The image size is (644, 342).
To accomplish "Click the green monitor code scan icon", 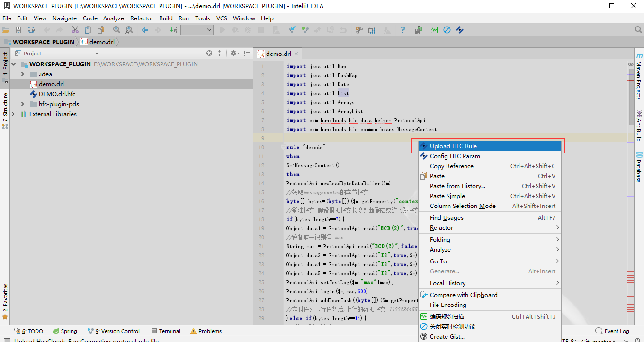I will click(434, 30).
